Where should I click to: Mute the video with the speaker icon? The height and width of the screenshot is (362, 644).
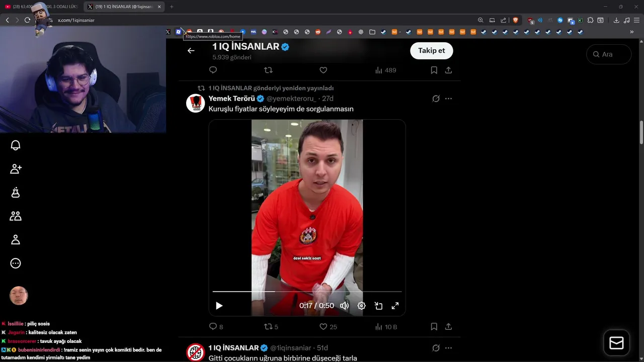click(x=344, y=306)
